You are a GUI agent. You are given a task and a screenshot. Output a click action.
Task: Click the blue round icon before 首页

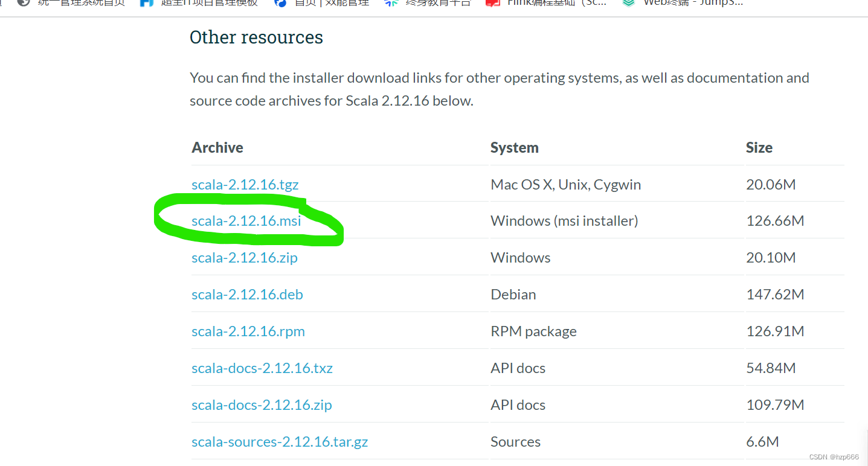280,2
